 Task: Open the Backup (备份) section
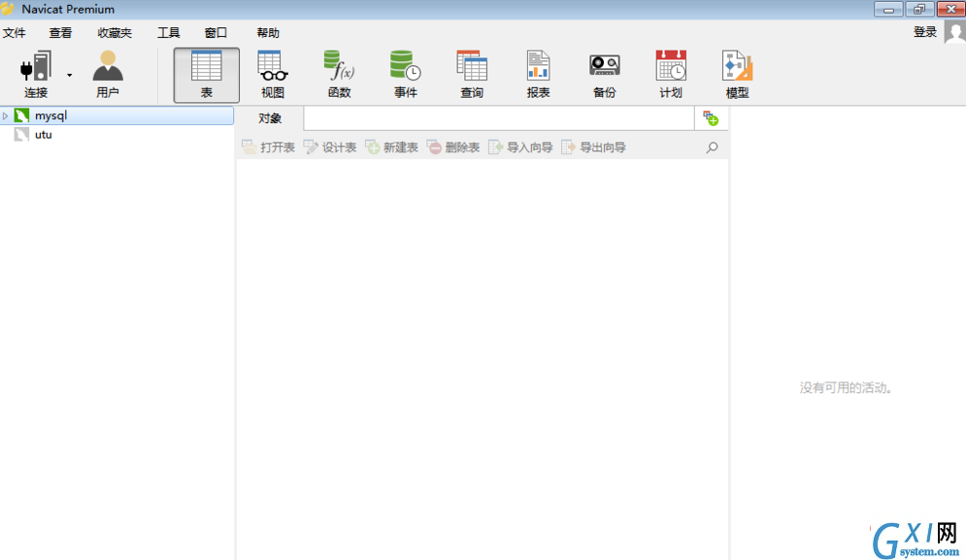pyautogui.click(x=605, y=75)
